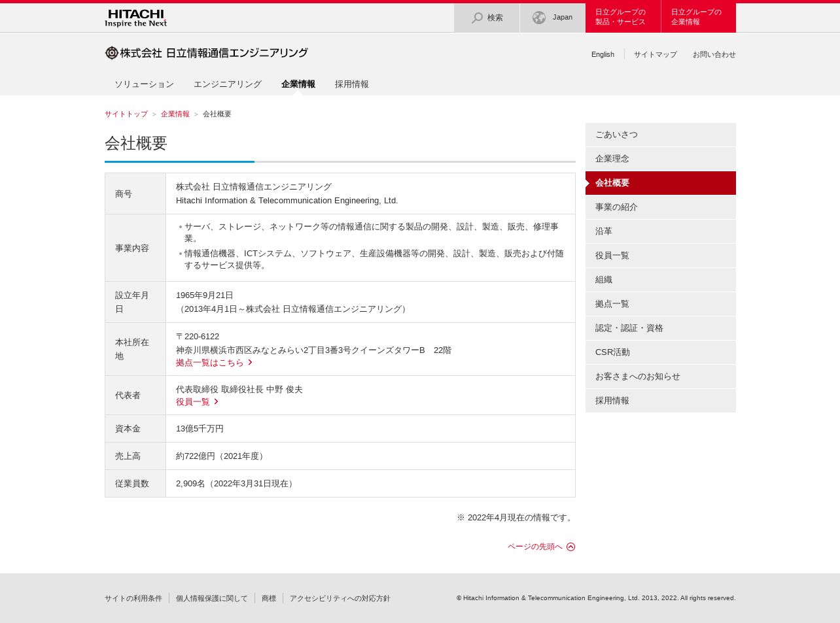Click chevron next to 役員一覧 link

[x=216, y=401]
